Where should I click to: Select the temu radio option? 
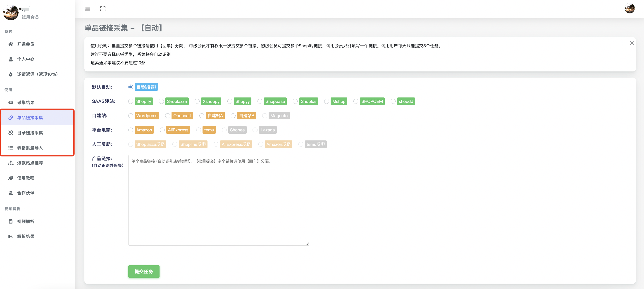[198, 130]
